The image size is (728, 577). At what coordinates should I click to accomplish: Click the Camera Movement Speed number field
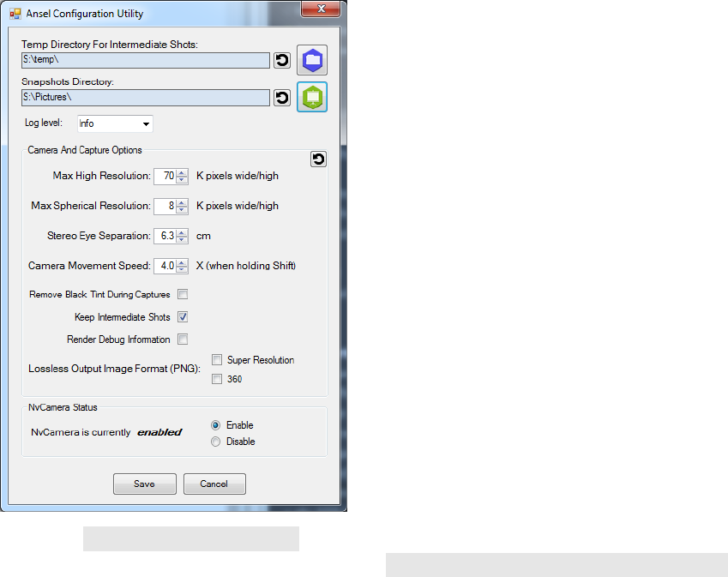coord(165,266)
